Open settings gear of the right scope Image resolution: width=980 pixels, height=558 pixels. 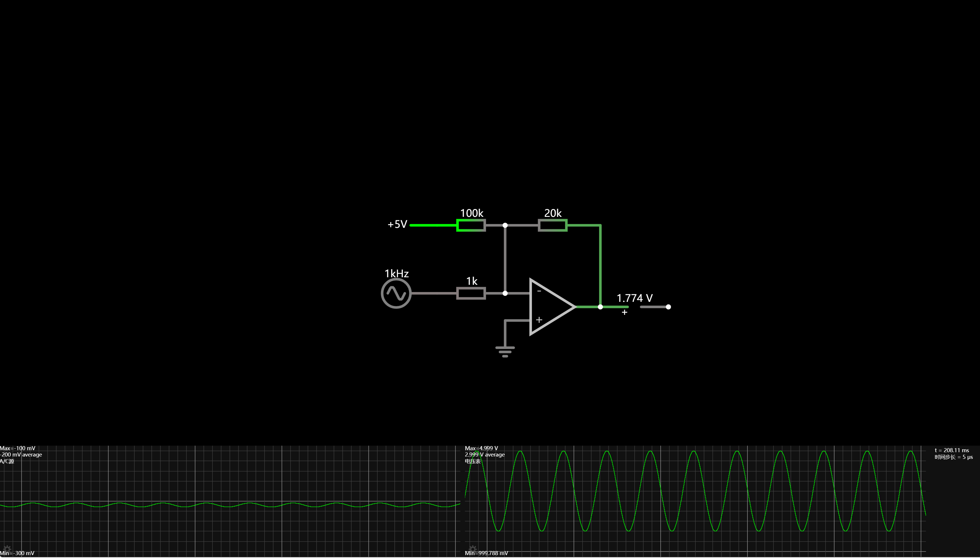click(x=472, y=549)
